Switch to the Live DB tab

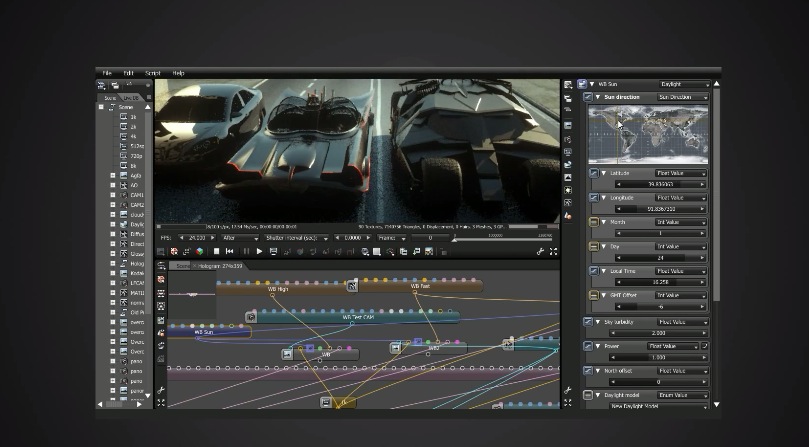point(131,98)
